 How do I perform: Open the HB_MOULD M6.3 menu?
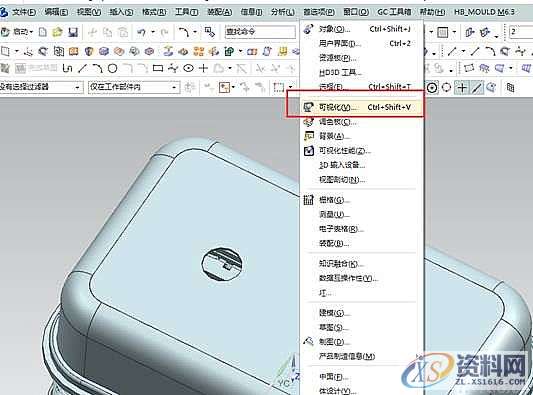click(484, 12)
